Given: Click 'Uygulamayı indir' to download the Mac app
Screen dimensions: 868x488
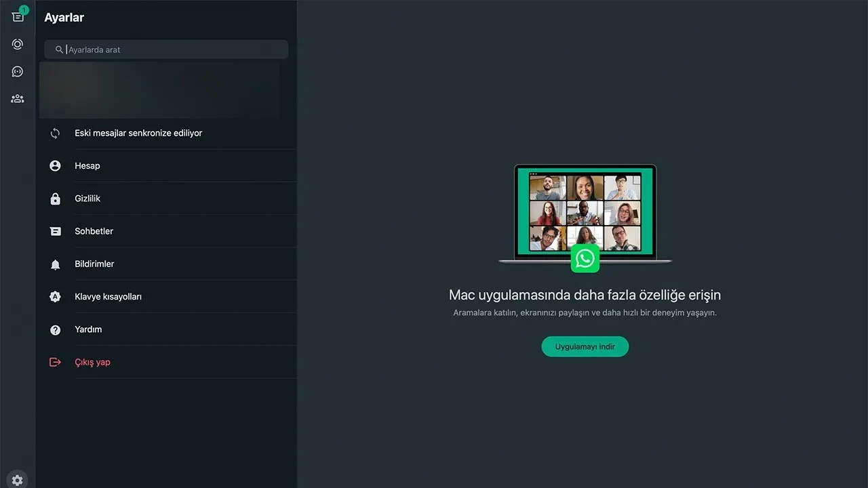Looking at the screenshot, I should click(585, 346).
